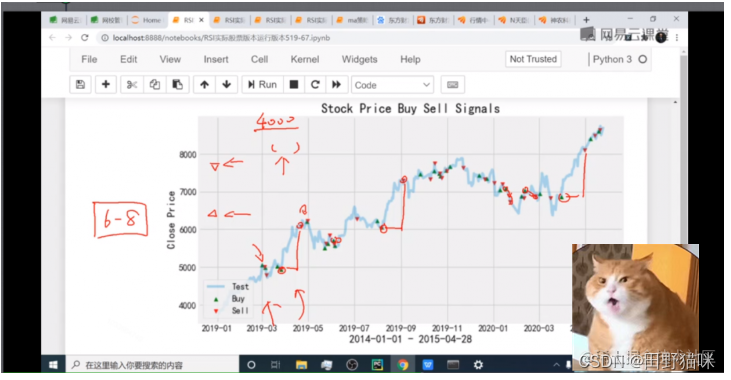Open a new browser tab with the plus
731x380 pixels.
click(x=586, y=20)
